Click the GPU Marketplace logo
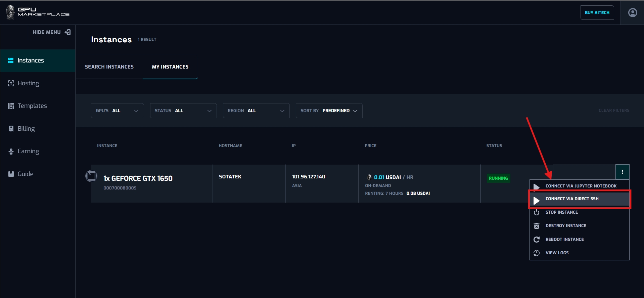Image resolution: width=644 pixels, height=298 pixels. [38, 12]
